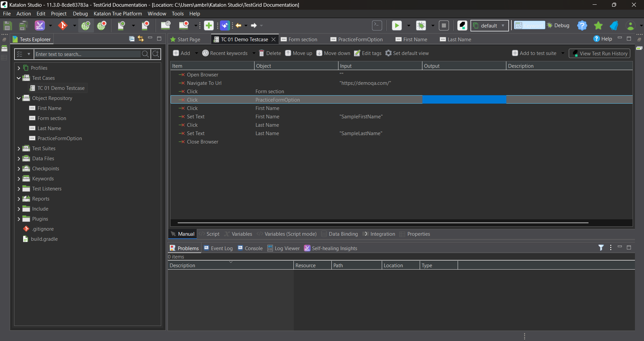Click the Edit tags button

[368, 53]
